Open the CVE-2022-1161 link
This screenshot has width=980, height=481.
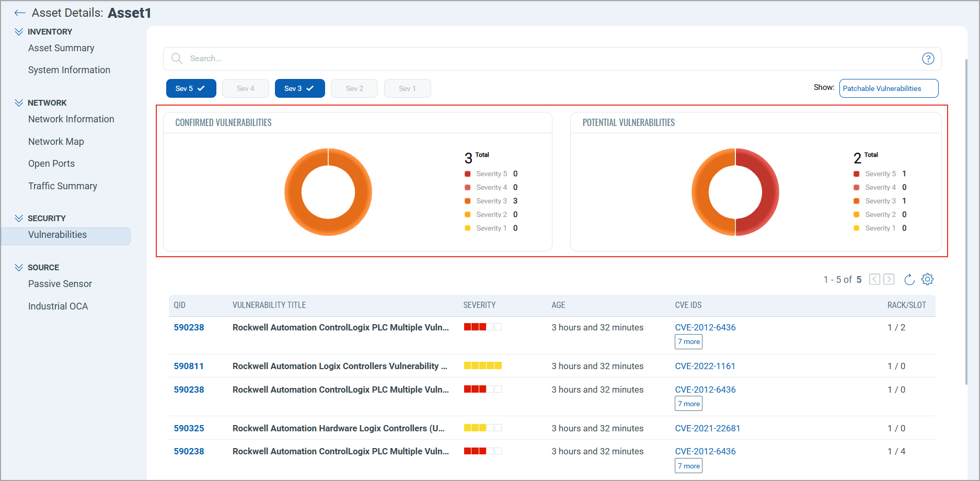coord(705,366)
